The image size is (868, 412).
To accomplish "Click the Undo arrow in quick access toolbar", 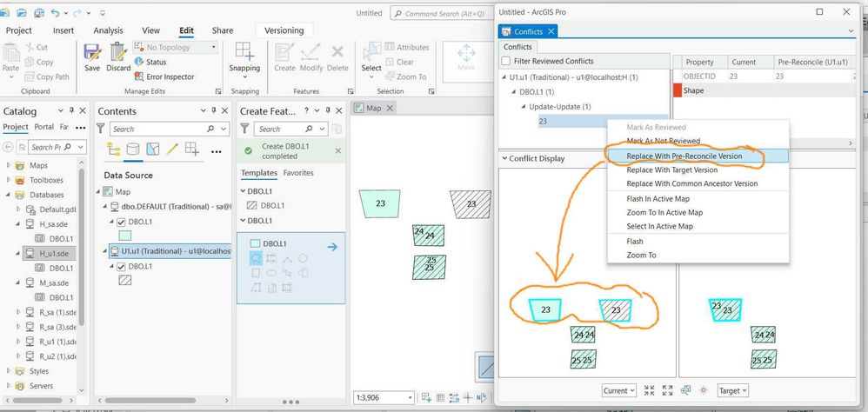I will click(x=56, y=12).
